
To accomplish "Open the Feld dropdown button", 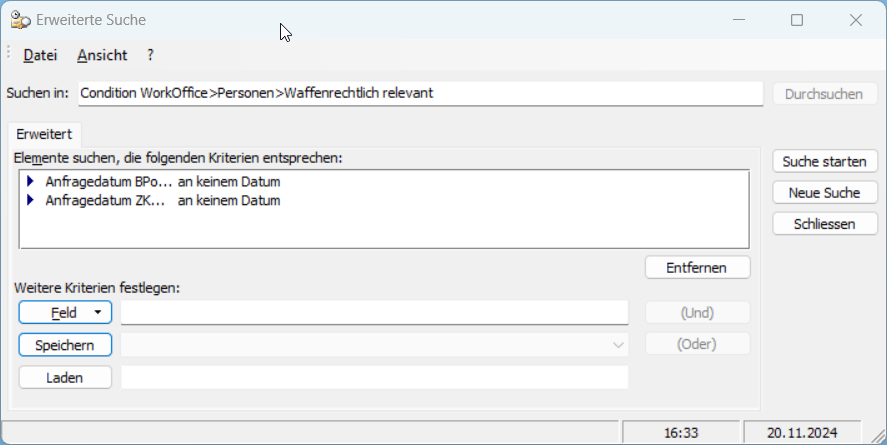I will tap(65, 313).
